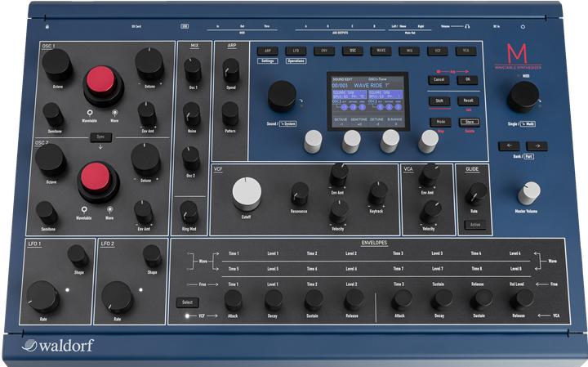Click the OSC 1 Detune knob

click(149, 64)
